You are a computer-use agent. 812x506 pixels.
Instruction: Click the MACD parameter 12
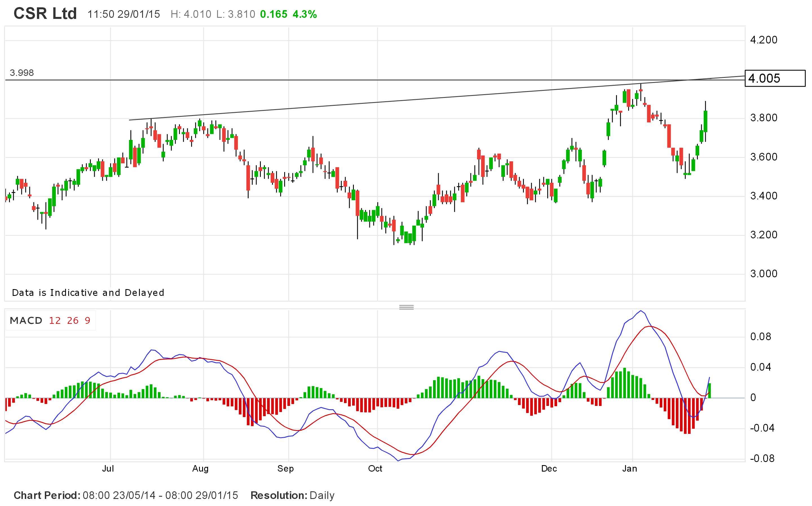point(55,321)
